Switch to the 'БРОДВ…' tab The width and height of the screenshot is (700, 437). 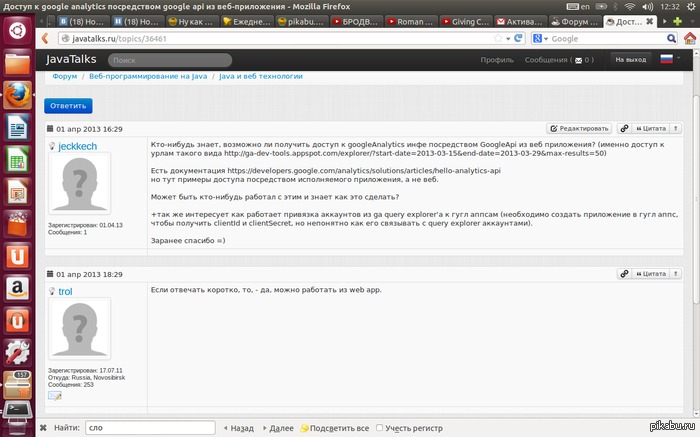pos(356,21)
